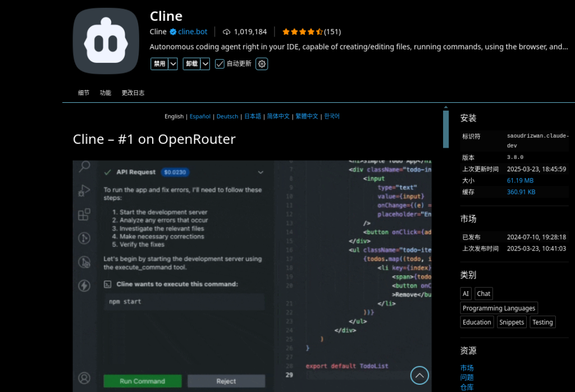Open the cline.bot publisher link
575x392 pixels.
193,32
